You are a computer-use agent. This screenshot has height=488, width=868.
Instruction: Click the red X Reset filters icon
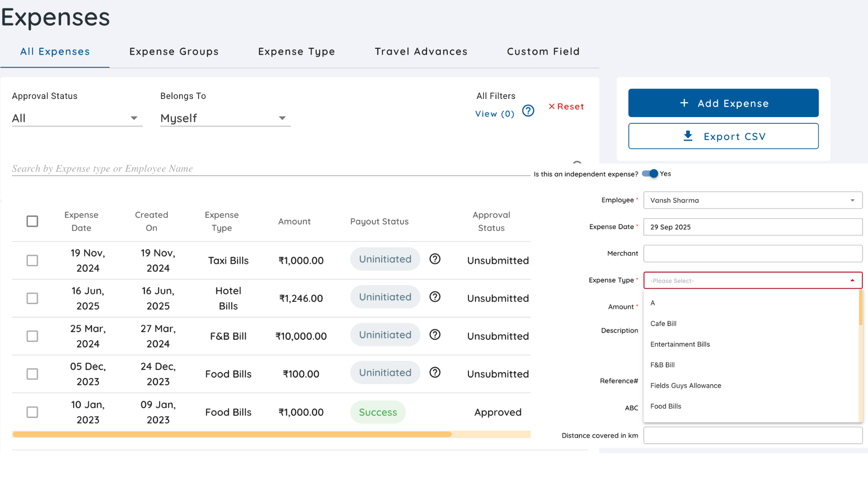click(x=552, y=107)
